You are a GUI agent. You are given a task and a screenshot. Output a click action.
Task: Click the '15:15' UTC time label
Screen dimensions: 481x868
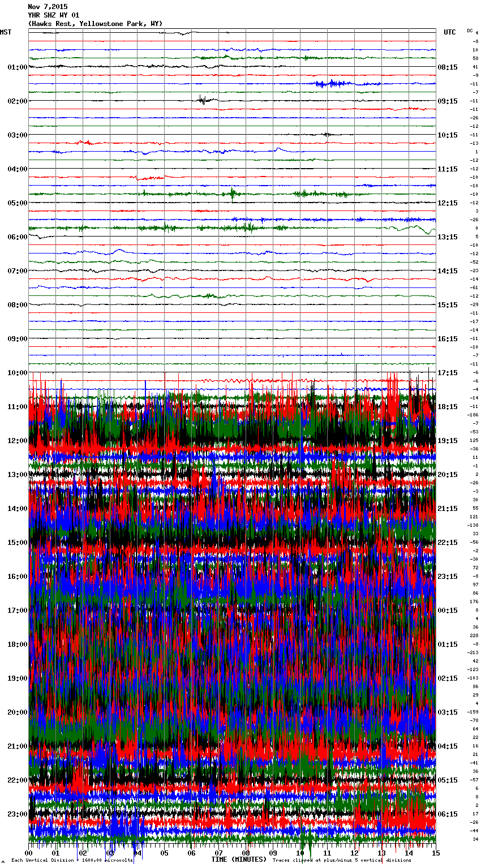pyautogui.click(x=448, y=305)
